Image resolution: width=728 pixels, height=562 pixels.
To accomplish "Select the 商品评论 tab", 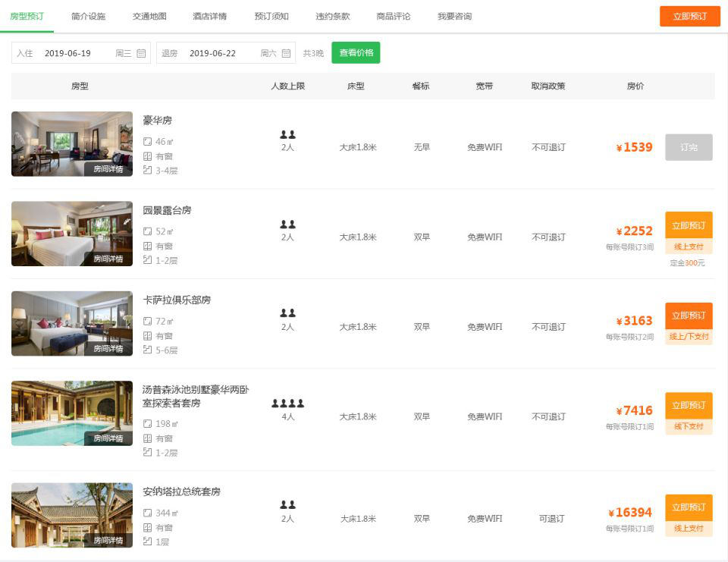I will pyautogui.click(x=394, y=16).
